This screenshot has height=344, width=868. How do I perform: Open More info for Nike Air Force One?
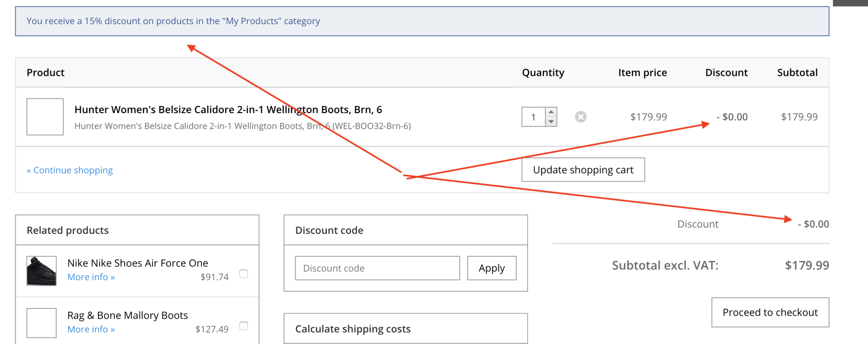coord(91,277)
